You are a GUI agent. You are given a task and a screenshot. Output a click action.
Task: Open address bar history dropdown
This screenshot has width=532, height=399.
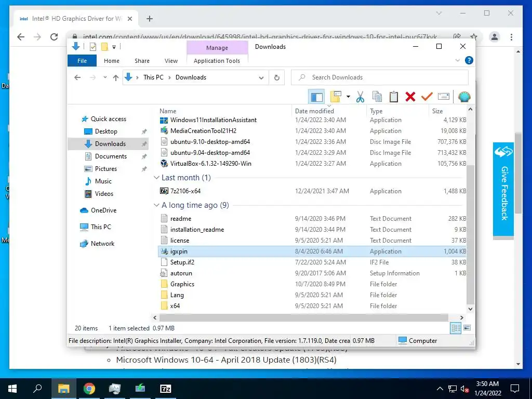point(261,78)
